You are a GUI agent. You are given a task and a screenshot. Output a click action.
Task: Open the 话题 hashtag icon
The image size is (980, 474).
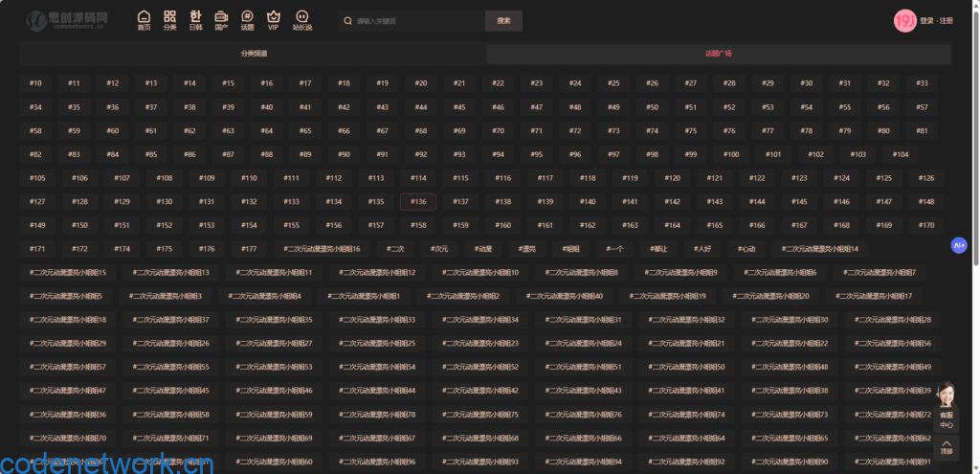248,21
